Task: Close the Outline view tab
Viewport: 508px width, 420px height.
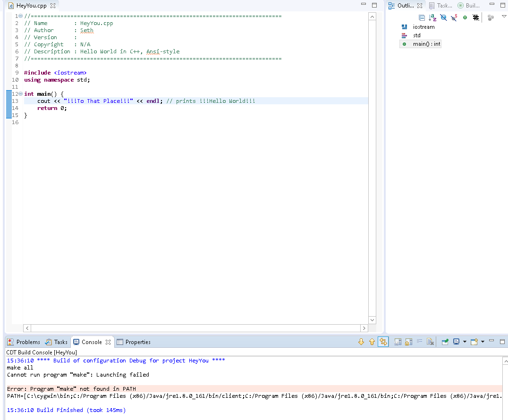Action: [x=420, y=6]
